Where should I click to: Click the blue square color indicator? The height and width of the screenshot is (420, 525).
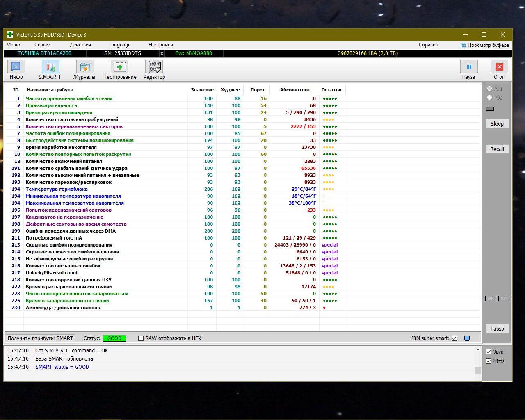coord(467,338)
